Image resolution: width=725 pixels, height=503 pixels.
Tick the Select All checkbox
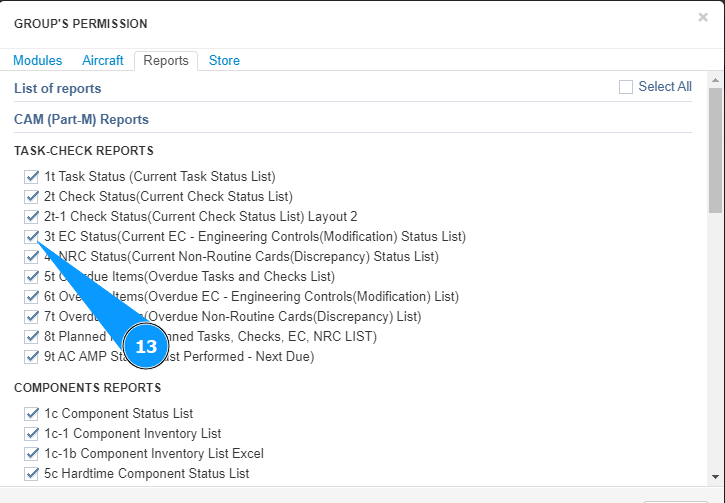pos(626,87)
